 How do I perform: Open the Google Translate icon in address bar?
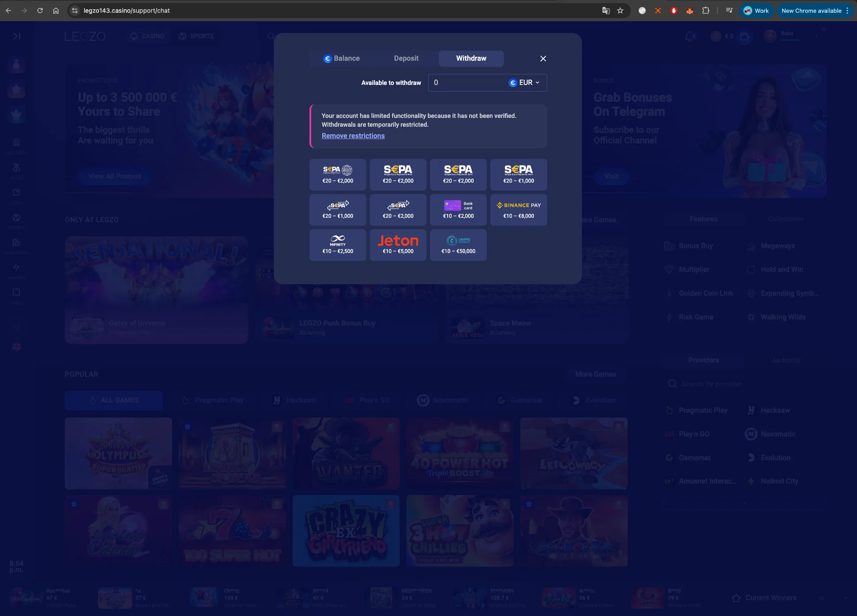pos(606,11)
